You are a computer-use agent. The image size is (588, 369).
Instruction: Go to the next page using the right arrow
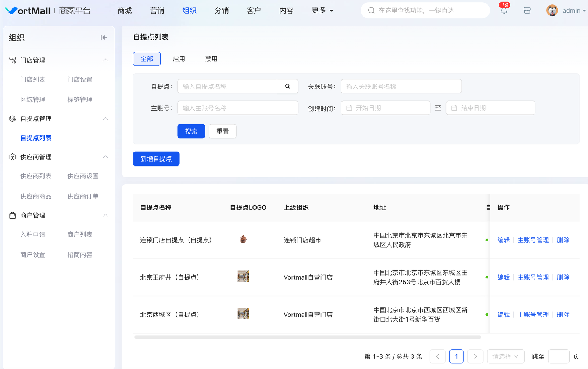[475, 356]
